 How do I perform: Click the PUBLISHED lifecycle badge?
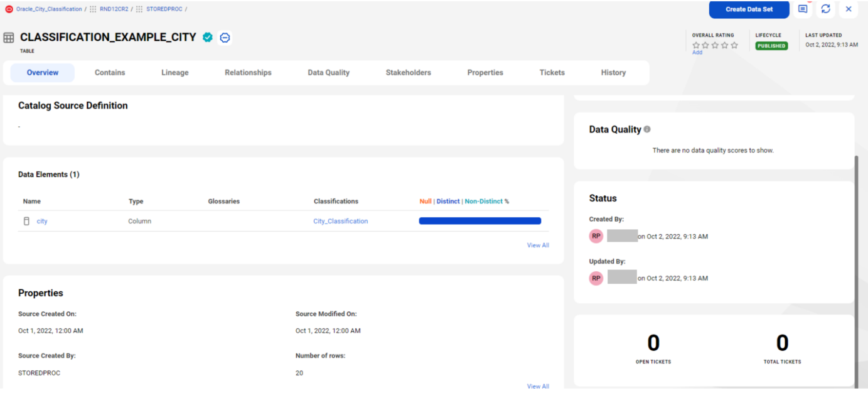tap(771, 46)
